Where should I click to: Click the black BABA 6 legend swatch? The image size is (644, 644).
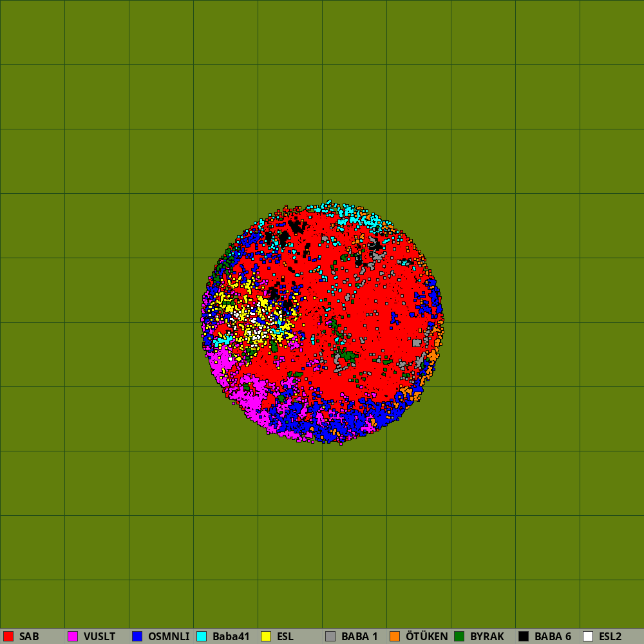coord(524,636)
